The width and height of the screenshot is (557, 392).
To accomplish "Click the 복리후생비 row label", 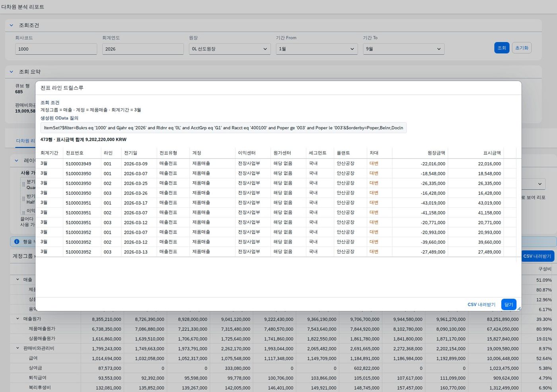I will 40,388.
